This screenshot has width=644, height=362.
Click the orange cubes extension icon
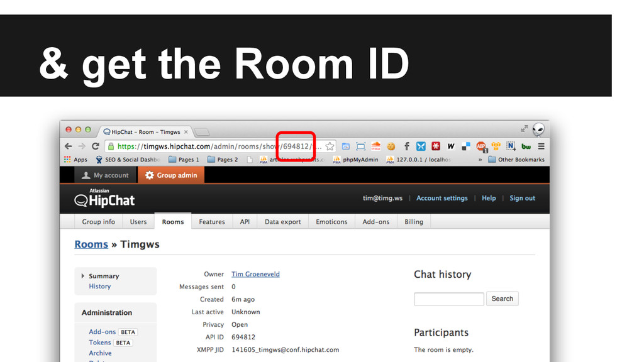click(496, 146)
